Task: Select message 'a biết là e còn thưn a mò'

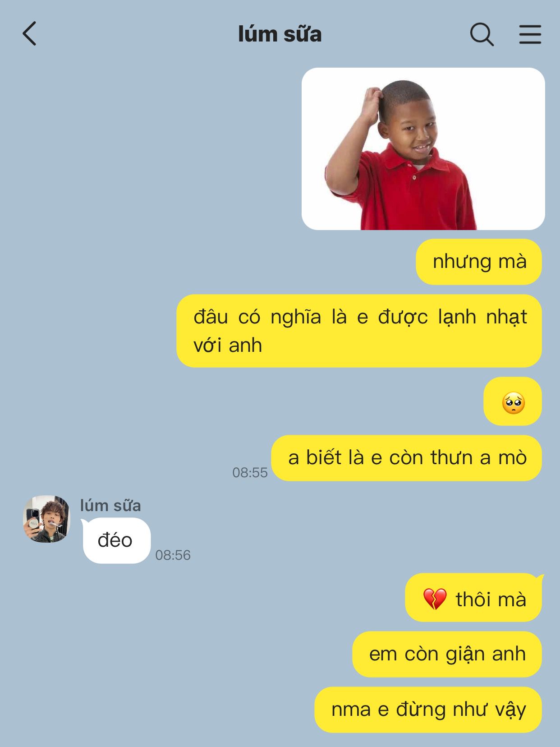Action: 407,458
